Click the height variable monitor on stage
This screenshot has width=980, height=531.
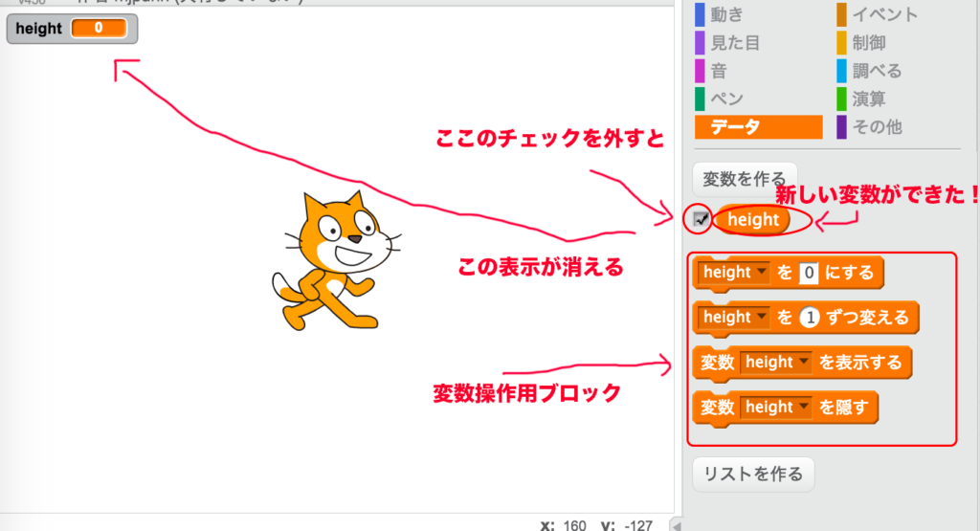[x=72, y=29]
